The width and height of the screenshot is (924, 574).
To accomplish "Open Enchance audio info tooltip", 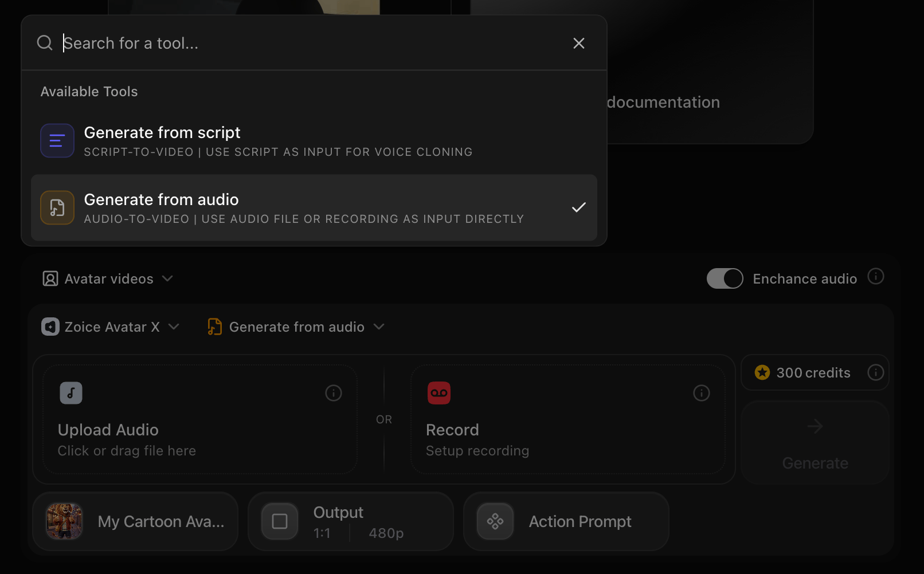I will point(876,276).
